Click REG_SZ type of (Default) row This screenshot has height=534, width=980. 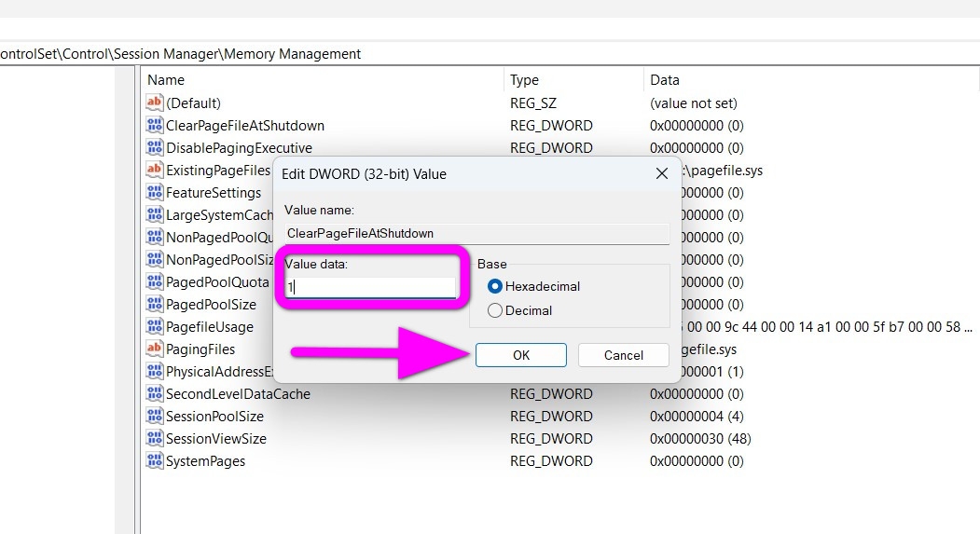533,103
